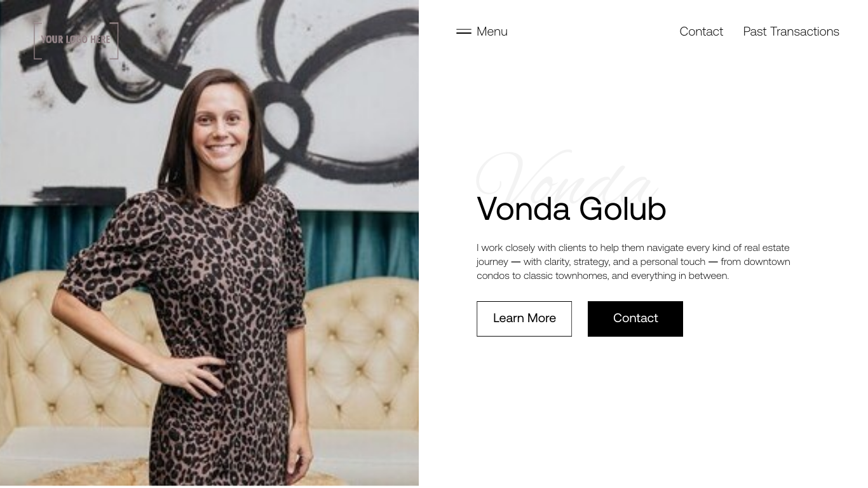This screenshot has width=868, height=488.
Task: Click the 'Your Logo Here' logo
Action: (x=76, y=41)
